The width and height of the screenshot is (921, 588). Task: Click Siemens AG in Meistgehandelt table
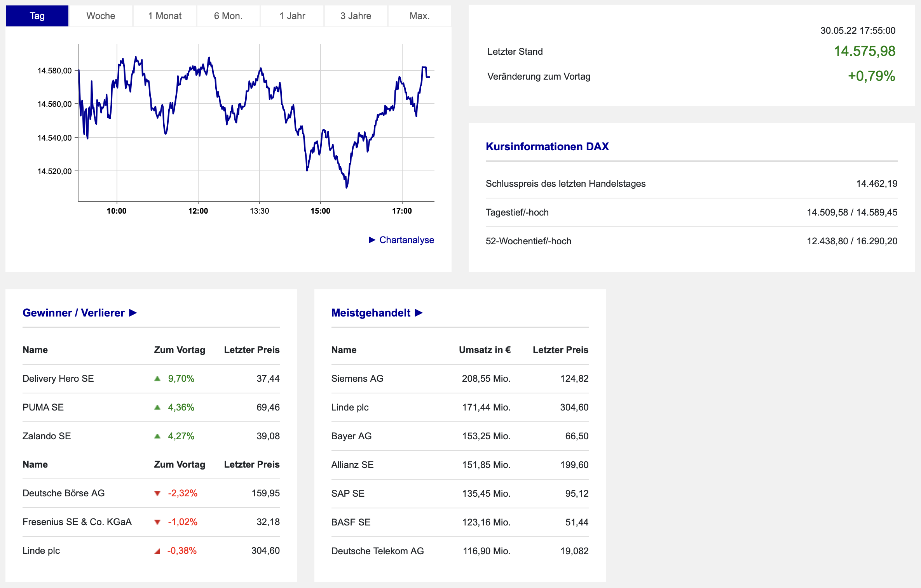[357, 379]
